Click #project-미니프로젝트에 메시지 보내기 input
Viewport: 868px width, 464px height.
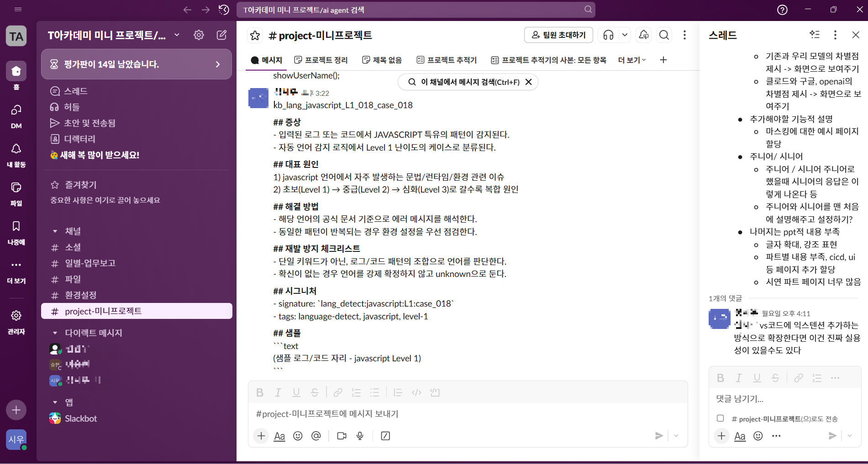coord(468,414)
